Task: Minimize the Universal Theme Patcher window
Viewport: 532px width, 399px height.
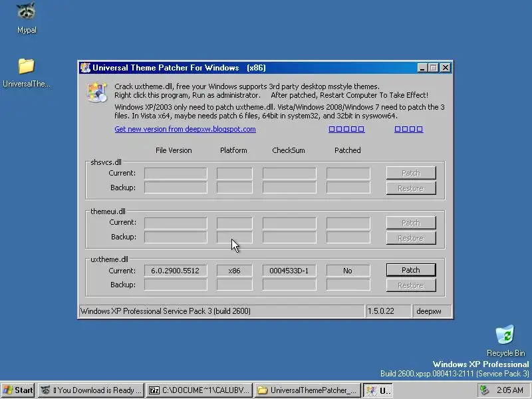Action: click(x=422, y=68)
